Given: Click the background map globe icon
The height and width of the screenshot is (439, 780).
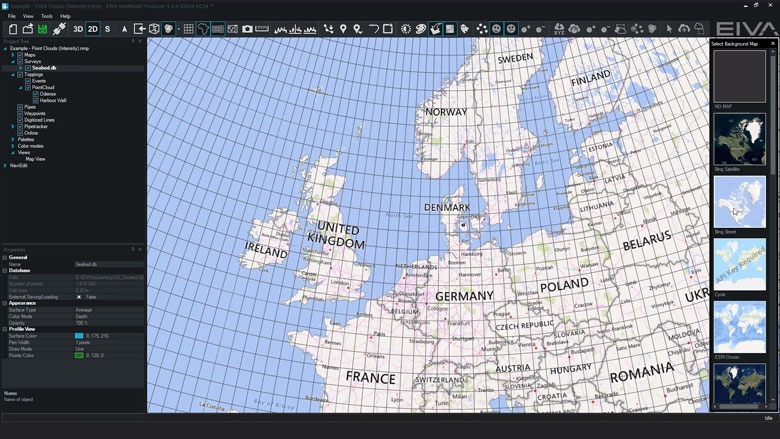Looking at the screenshot, I should (x=203, y=29).
